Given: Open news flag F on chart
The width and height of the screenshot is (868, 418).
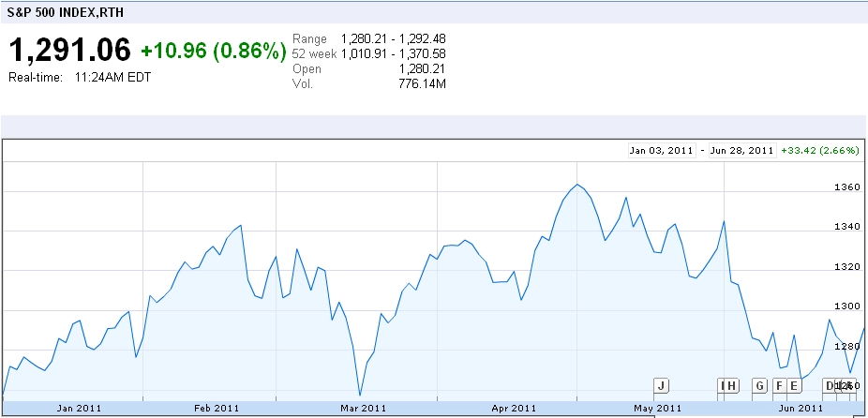Looking at the screenshot, I should 780,385.
